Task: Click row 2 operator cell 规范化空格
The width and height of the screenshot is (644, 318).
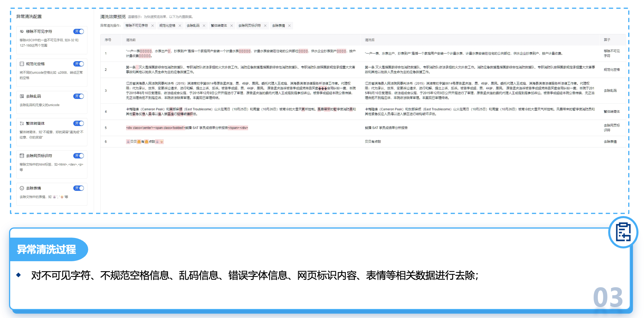Action: tap(612, 70)
